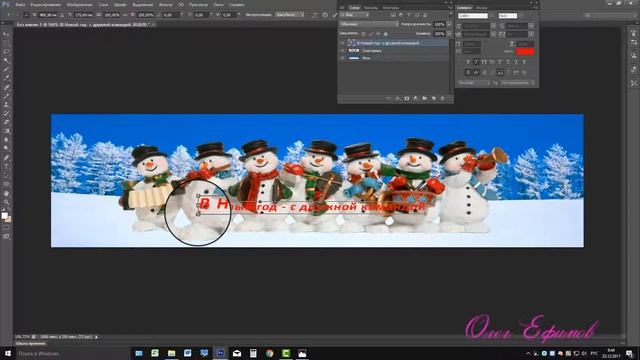The image size is (640, 360).
Task: Select the Brush tool
Action: click(x=6, y=96)
